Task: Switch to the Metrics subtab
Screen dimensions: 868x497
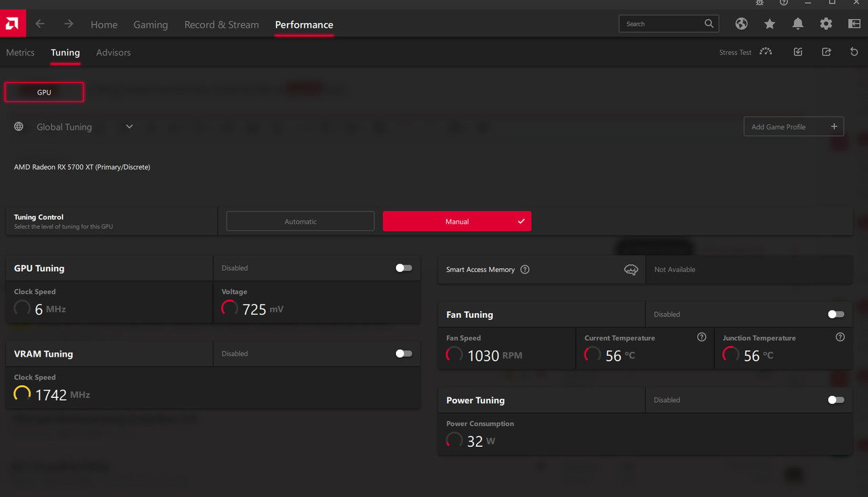Action: (20, 52)
